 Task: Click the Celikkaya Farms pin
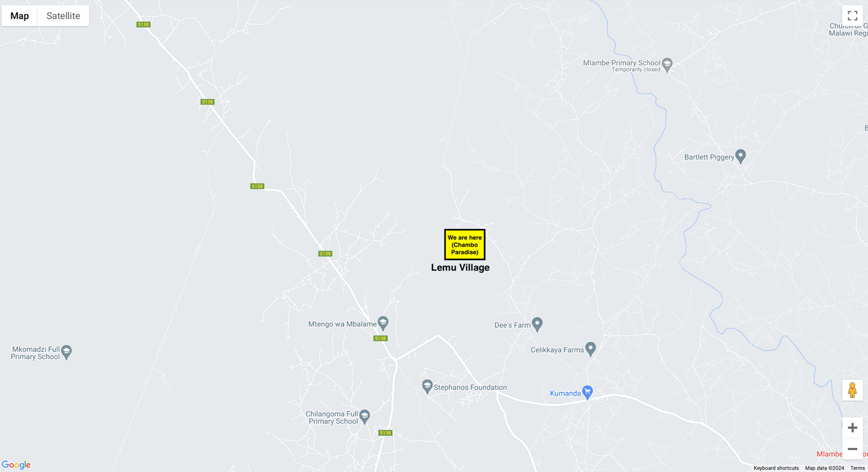click(x=590, y=349)
